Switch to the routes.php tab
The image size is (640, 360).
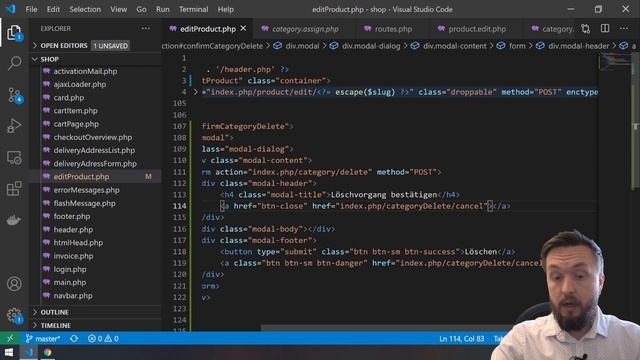pos(393,29)
